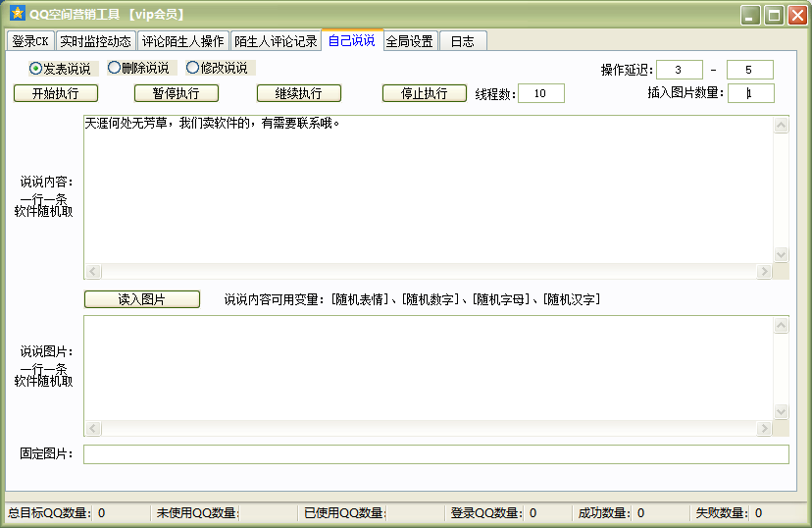The width and height of the screenshot is (812, 528).
Task: Click the 说说内容可用变量 hint text
Action: click(412, 299)
